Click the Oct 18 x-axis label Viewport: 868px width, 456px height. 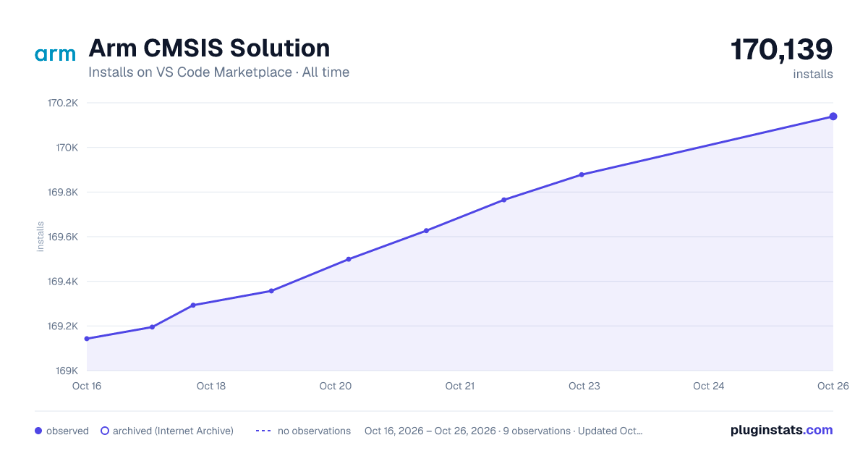click(x=211, y=386)
